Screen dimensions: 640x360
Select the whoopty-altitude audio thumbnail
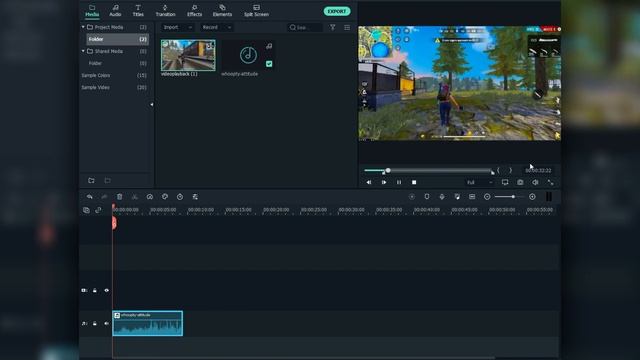tap(248, 55)
